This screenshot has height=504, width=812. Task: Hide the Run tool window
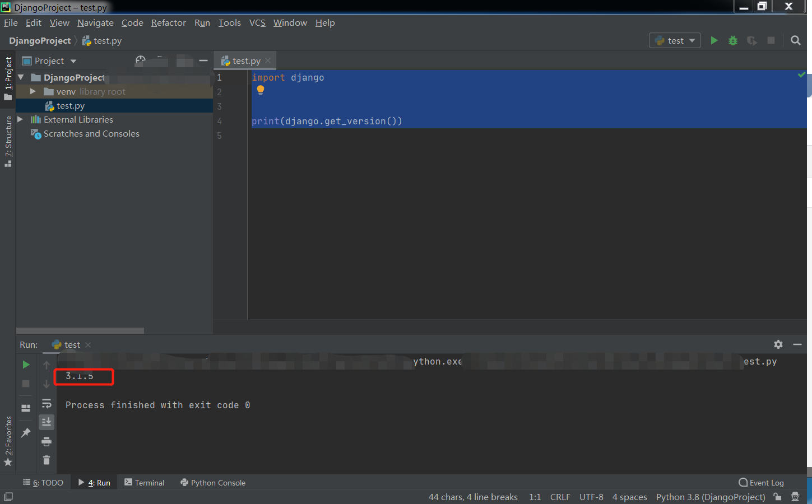797,344
